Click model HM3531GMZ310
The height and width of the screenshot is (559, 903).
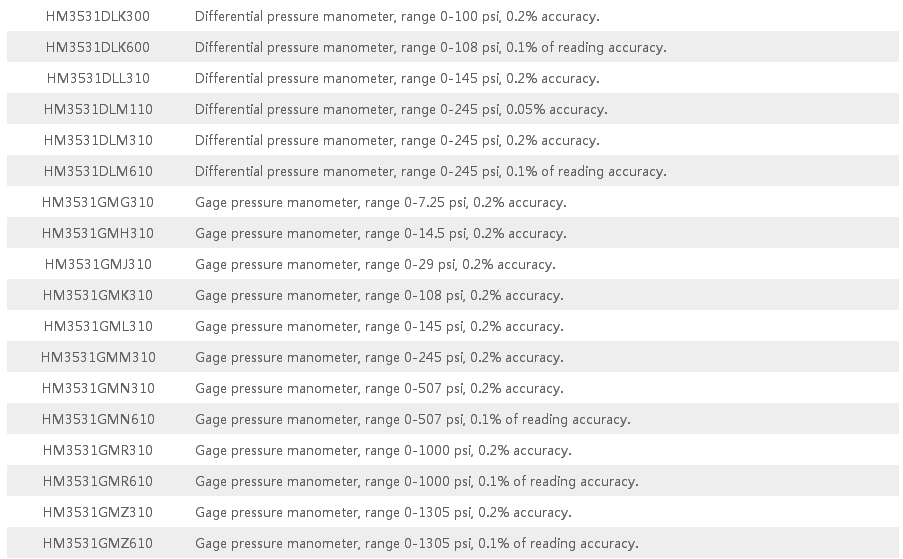[x=98, y=513]
